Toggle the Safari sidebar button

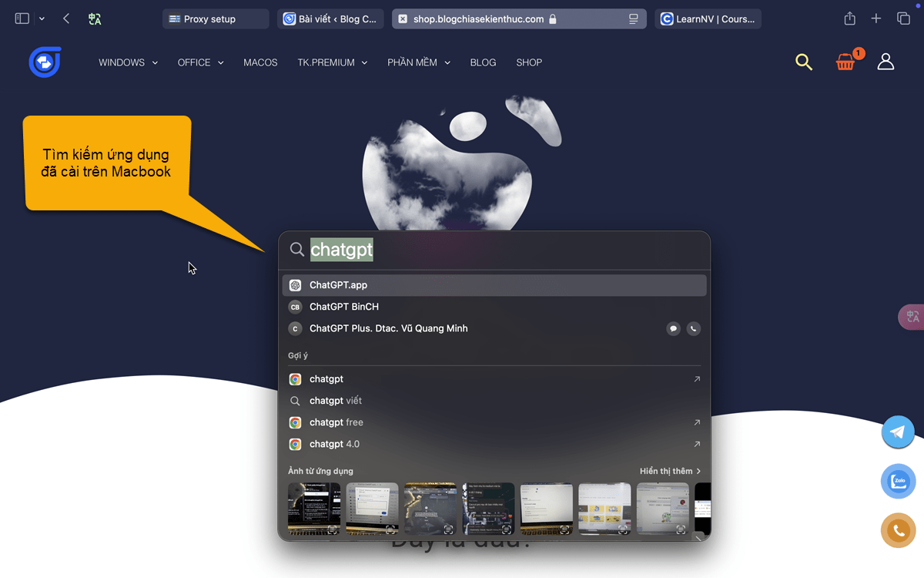click(22, 18)
